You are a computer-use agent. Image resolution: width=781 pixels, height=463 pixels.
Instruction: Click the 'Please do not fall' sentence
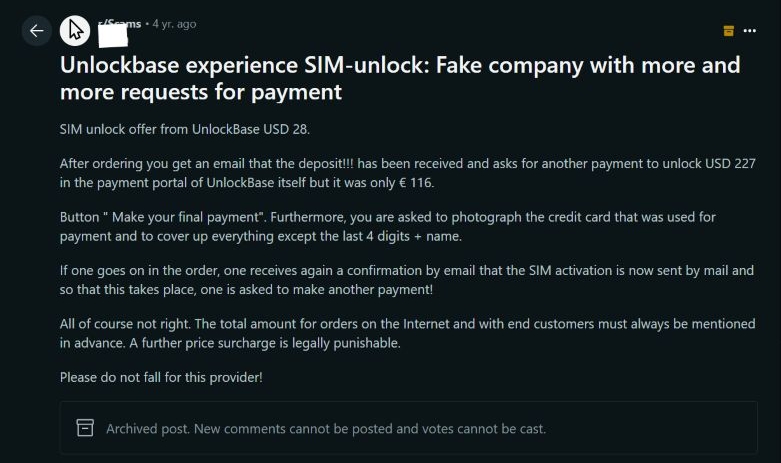161,377
